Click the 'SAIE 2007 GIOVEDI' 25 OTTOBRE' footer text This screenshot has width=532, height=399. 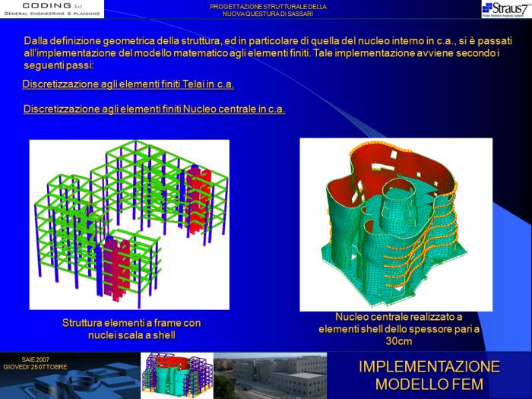(x=35, y=363)
